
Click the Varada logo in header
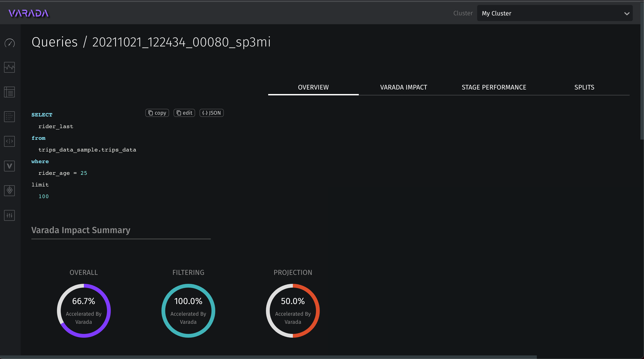[28, 13]
